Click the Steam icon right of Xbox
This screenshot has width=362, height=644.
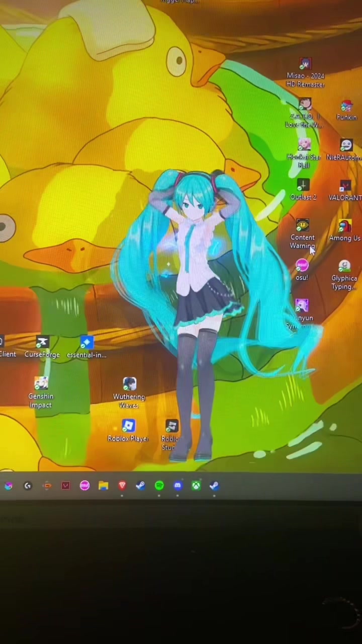coord(214,486)
